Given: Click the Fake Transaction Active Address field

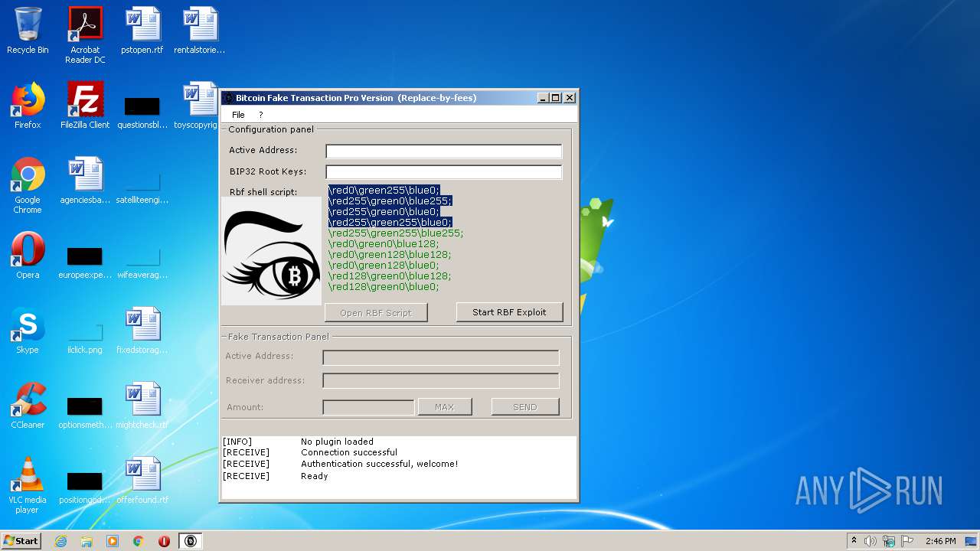Looking at the screenshot, I should [441, 357].
